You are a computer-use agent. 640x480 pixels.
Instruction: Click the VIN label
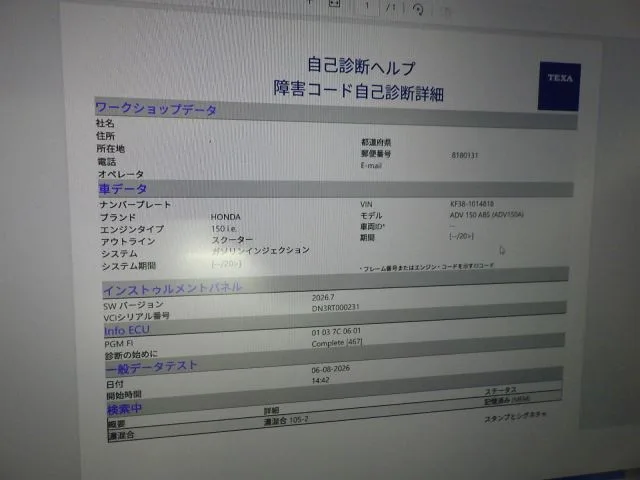point(366,204)
